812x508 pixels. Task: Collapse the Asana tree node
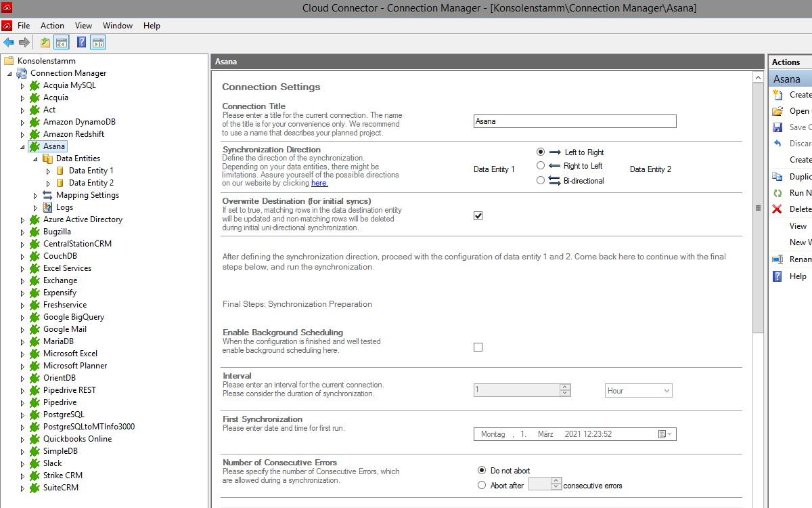tap(22, 146)
